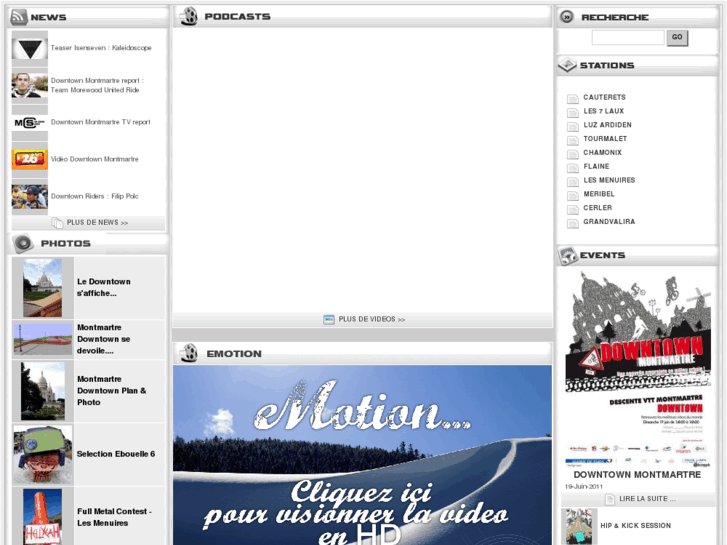Image resolution: width=727 pixels, height=545 pixels.
Task: Click the page icon beside Chamonix
Action: click(x=573, y=154)
